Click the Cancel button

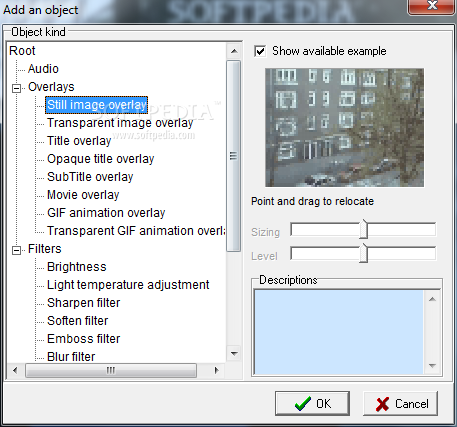coord(400,404)
